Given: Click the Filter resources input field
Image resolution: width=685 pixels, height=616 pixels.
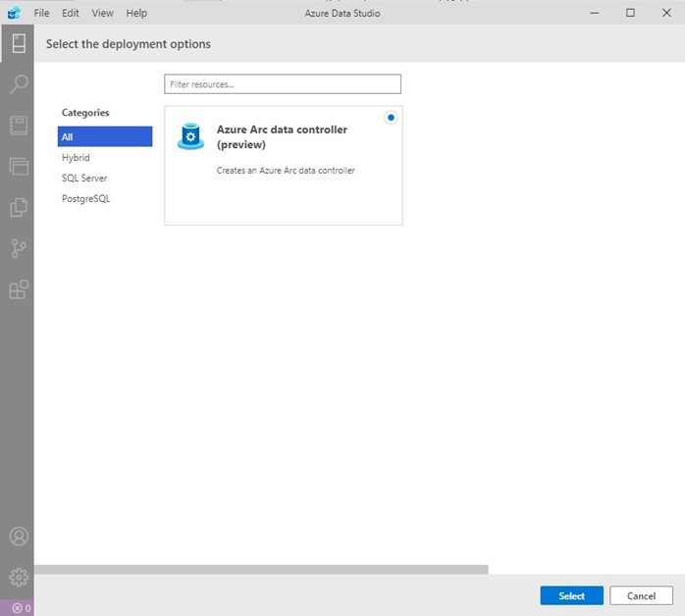Looking at the screenshot, I should click(x=283, y=84).
